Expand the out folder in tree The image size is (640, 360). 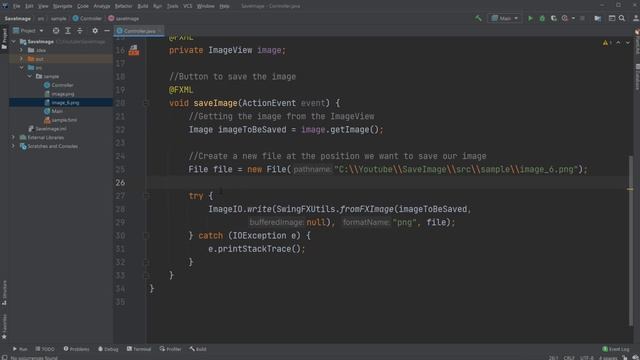click(22, 59)
